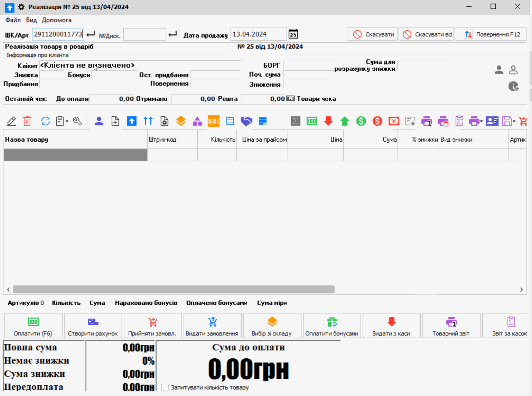Open the Вид menu
This screenshot has height=396, width=532.
(31, 20)
